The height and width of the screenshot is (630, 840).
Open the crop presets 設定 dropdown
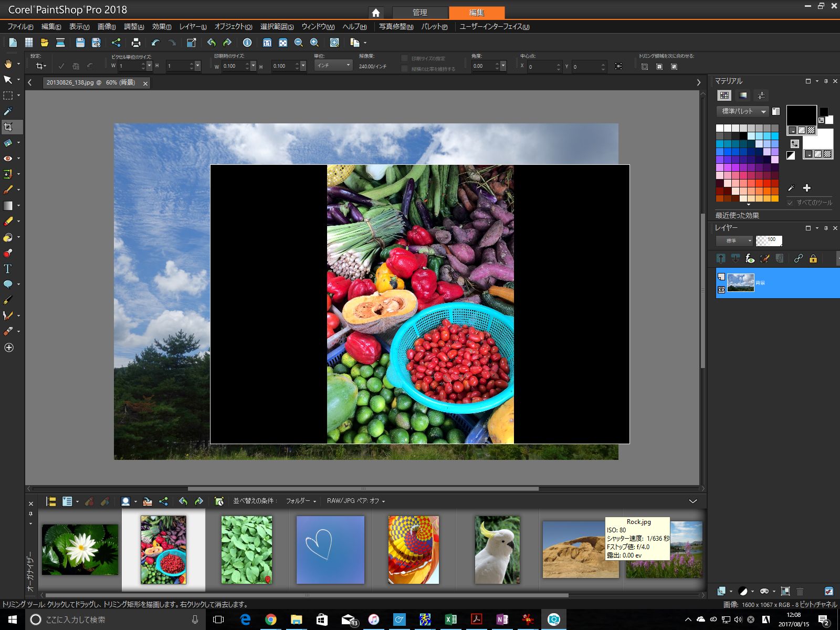(x=41, y=66)
